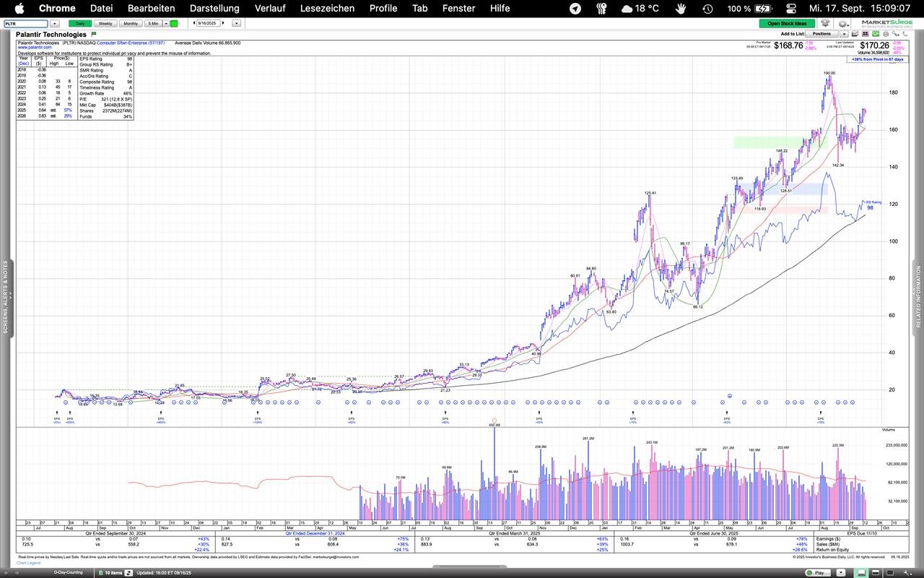Image resolution: width=924 pixels, height=578 pixels.
Task: Click the chart markup icon
Action: (x=855, y=34)
